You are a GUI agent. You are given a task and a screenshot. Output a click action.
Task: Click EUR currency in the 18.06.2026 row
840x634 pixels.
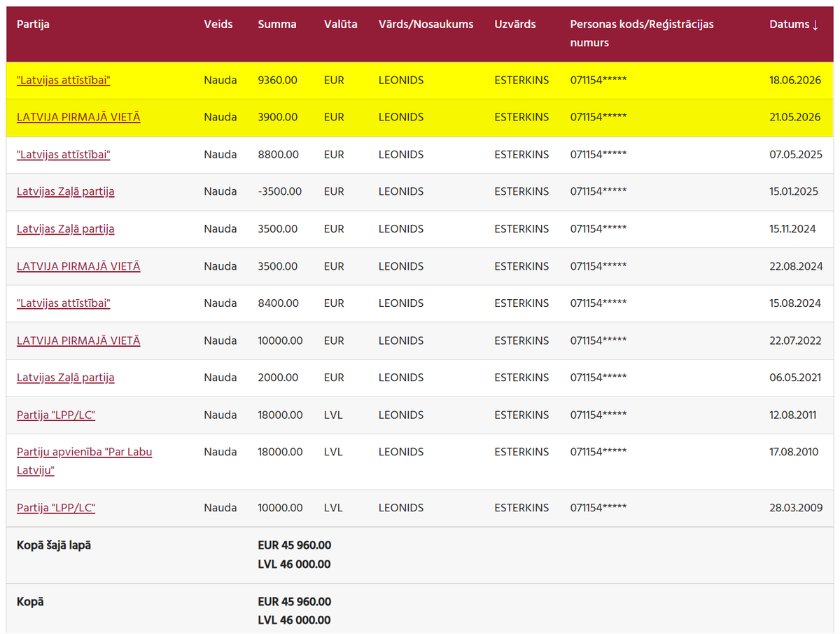[x=334, y=81]
